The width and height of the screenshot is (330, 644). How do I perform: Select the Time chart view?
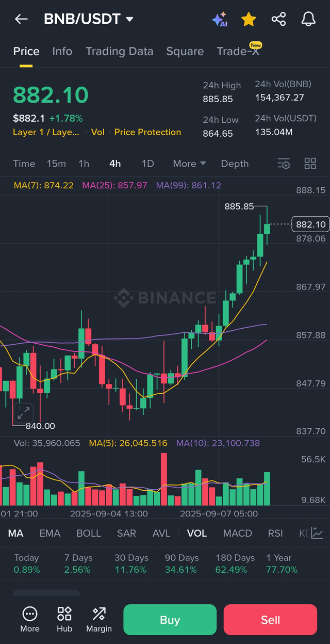pyautogui.click(x=24, y=164)
